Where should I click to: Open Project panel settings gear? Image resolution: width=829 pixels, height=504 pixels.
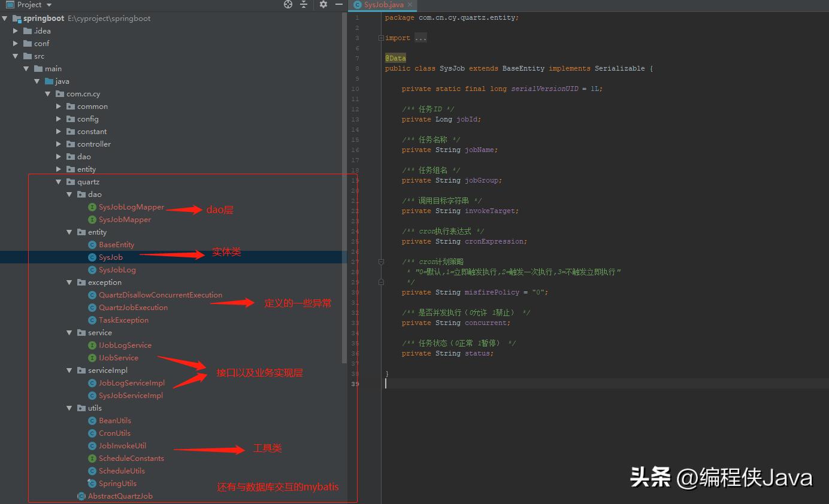(323, 4)
